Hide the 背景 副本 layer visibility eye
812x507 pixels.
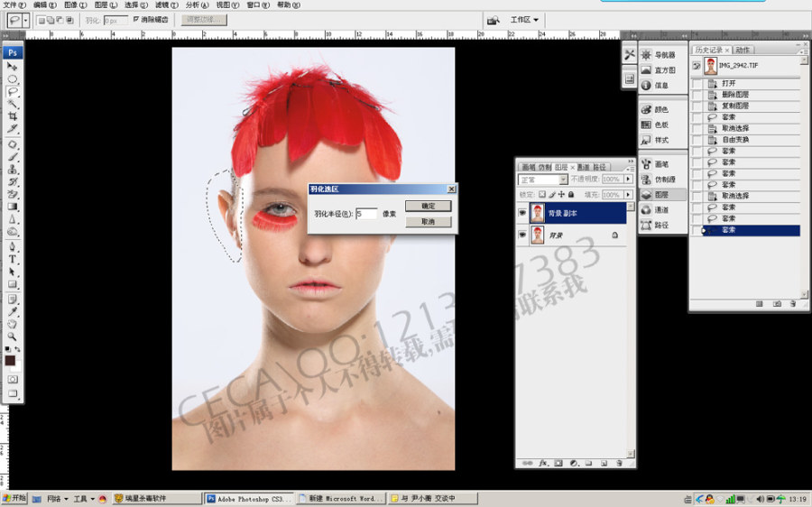pos(522,213)
